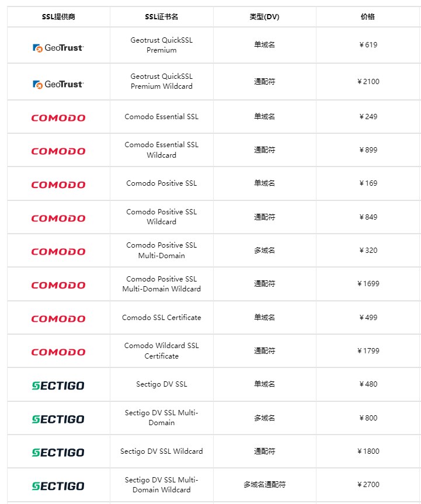
Task: Click the GeoTrust logo beside QuickSSL Premium
Action: [58, 48]
